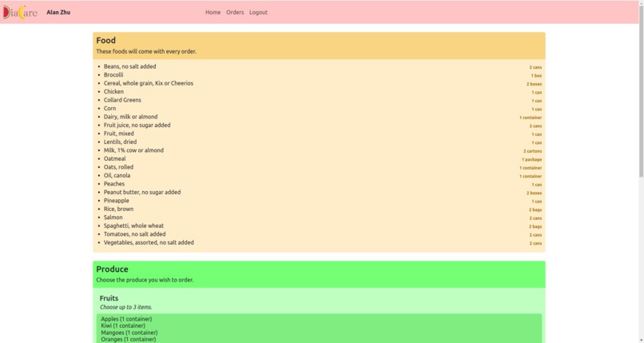The height and width of the screenshot is (343, 644).
Task: Click the Salmon list item
Action: click(113, 217)
